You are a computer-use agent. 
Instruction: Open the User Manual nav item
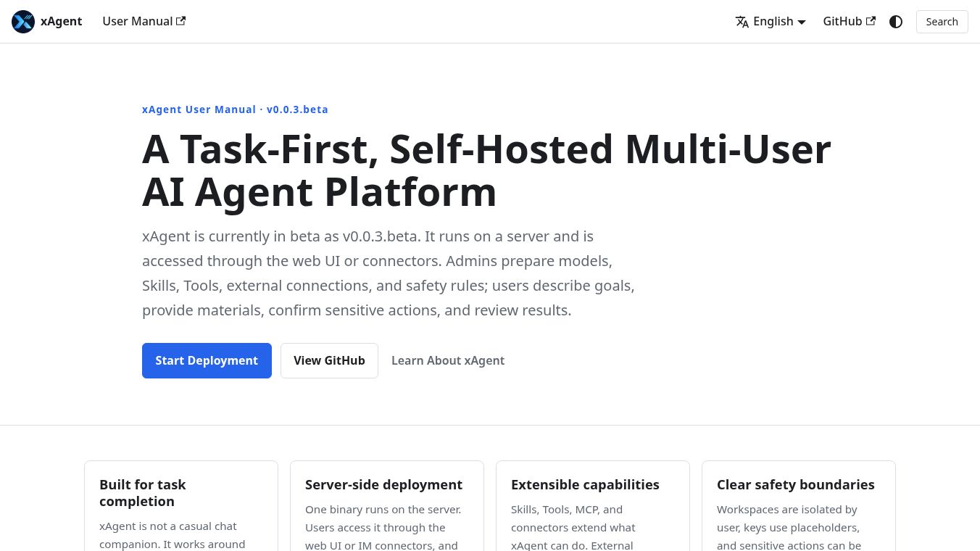[x=144, y=22]
